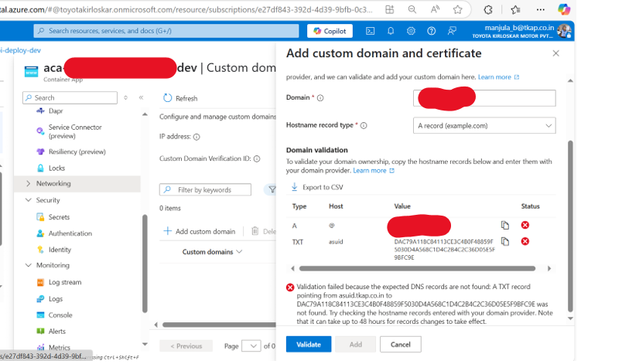Click the sidebar Search box

pos(70,97)
